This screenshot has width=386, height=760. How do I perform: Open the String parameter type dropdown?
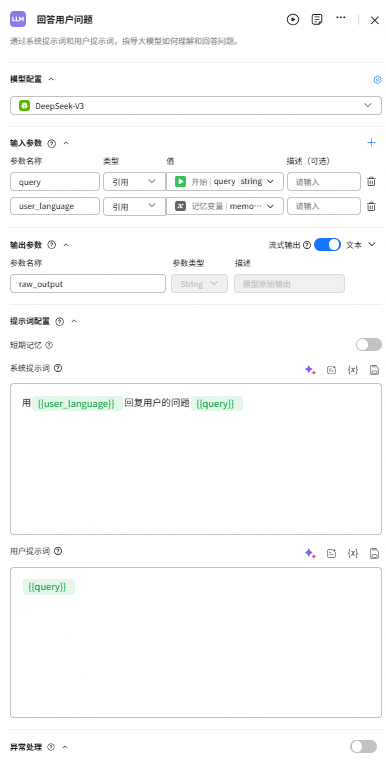(199, 284)
